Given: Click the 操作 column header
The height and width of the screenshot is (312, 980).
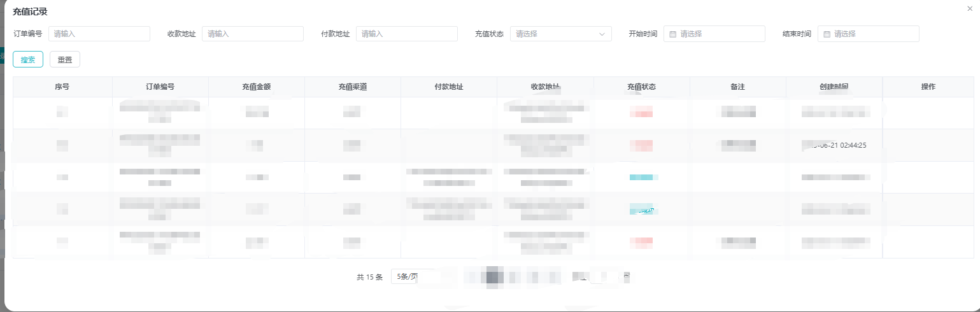Looking at the screenshot, I should coord(928,87).
